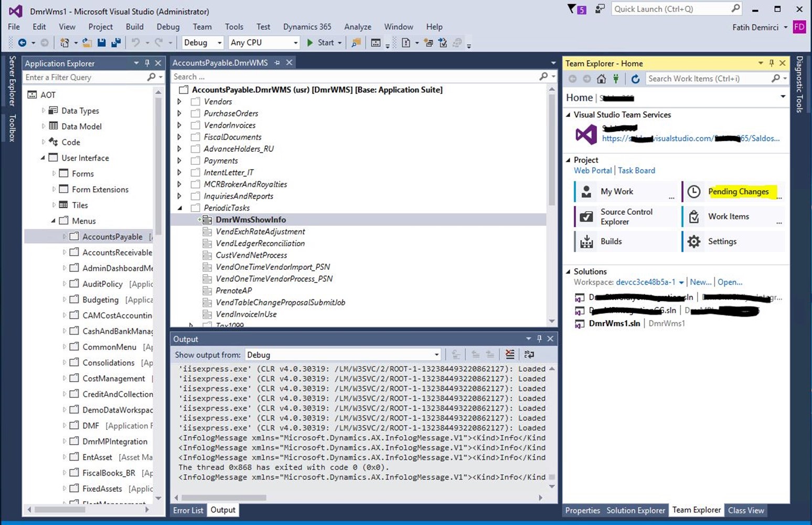Open the Diagnostic Tools side tab
The height and width of the screenshot is (525, 812).
pos(799,84)
